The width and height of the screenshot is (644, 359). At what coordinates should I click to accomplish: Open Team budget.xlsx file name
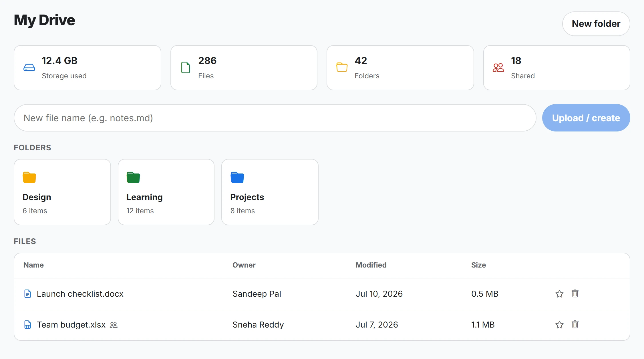click(71, 325)
